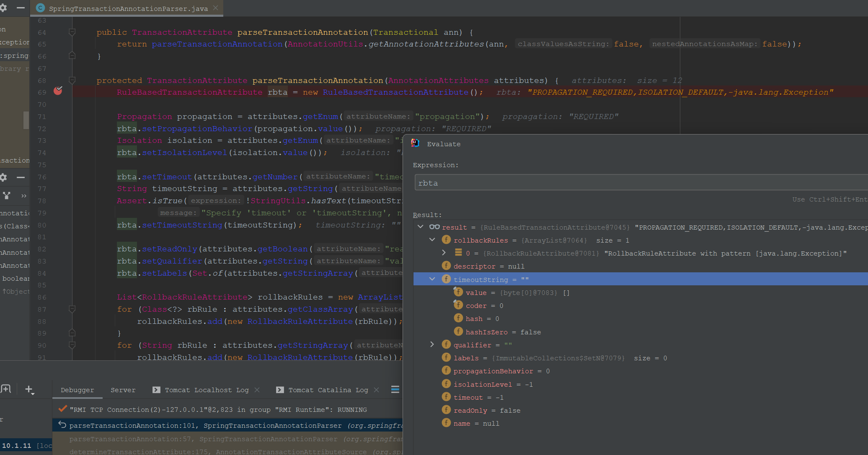
Task: Click the Tomcat Localhost Log console icon
Action: [156, 390]
